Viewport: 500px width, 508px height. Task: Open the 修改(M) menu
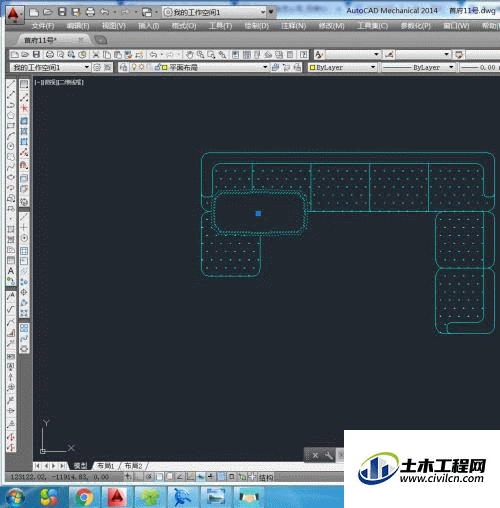331,26
